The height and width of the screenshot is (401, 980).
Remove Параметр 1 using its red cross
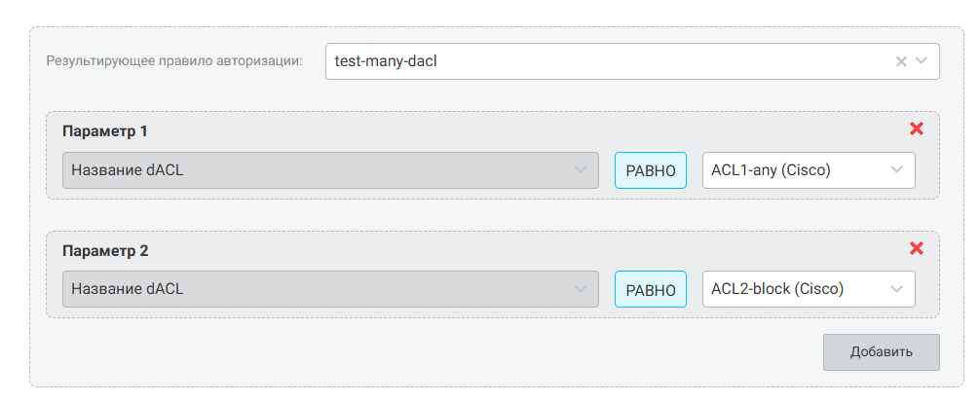point(916,128)
